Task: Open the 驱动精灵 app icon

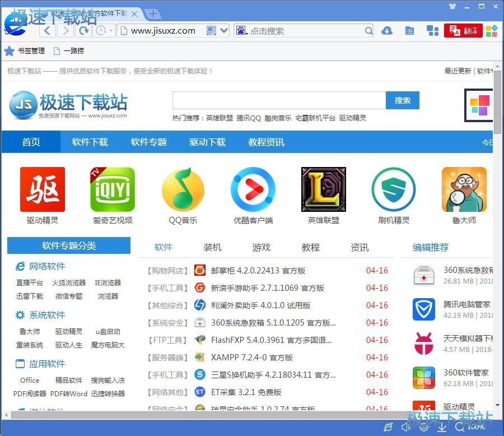Action: 43,189
